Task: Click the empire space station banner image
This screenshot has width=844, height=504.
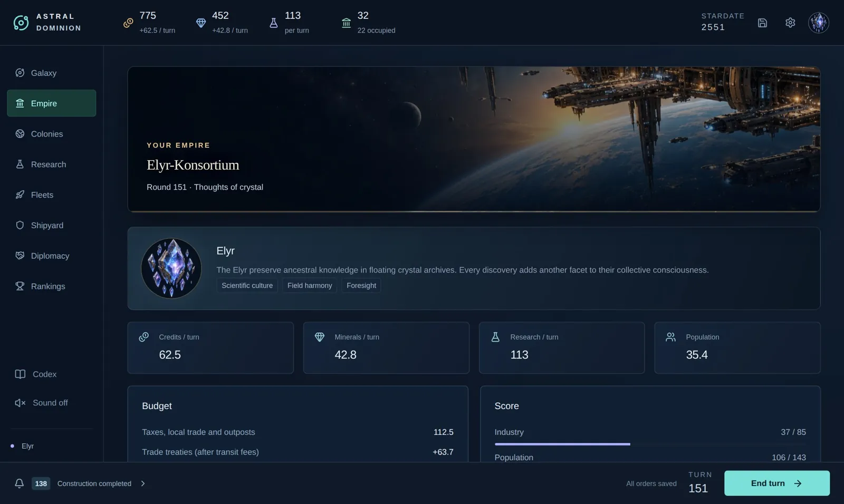Action: tap(474, 139)
